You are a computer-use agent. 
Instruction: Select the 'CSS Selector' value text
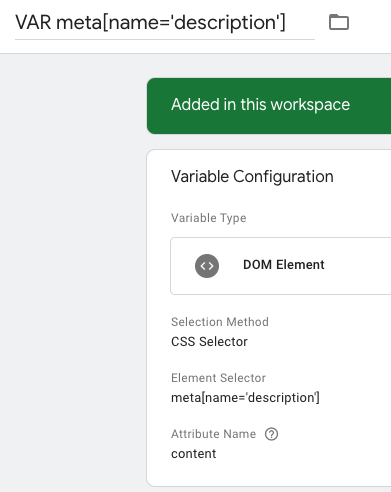coord(209,342)
